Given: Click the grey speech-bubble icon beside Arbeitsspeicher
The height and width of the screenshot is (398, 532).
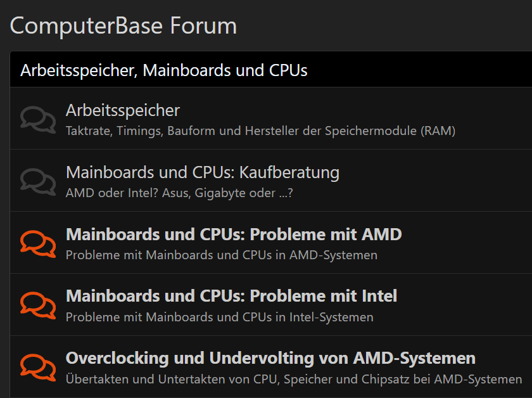Looking at the screenshot, I should pyautogui.click(x=38, y=119).
